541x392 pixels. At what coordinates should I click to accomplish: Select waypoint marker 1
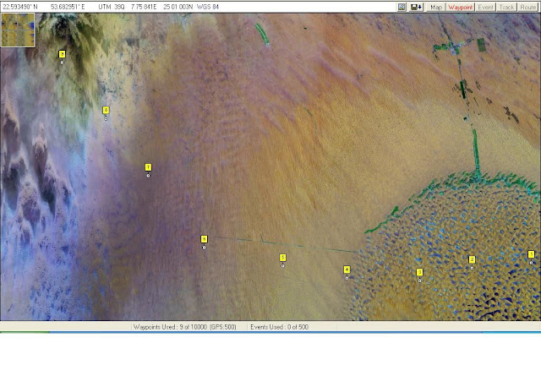(x=532, y=254)
